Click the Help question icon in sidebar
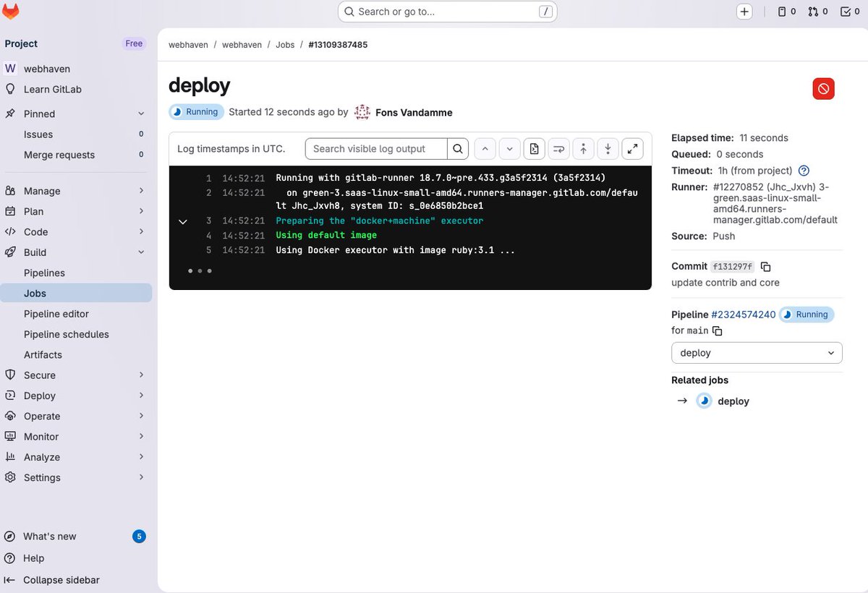The image size is (868, 593). (10, 558)
